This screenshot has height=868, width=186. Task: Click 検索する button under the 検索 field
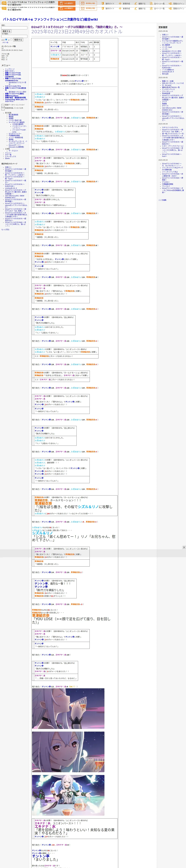coord(6,31)
